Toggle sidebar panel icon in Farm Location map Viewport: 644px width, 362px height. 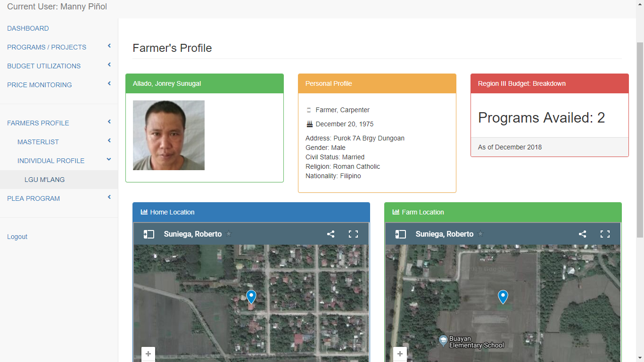click(x=401, y=234)
